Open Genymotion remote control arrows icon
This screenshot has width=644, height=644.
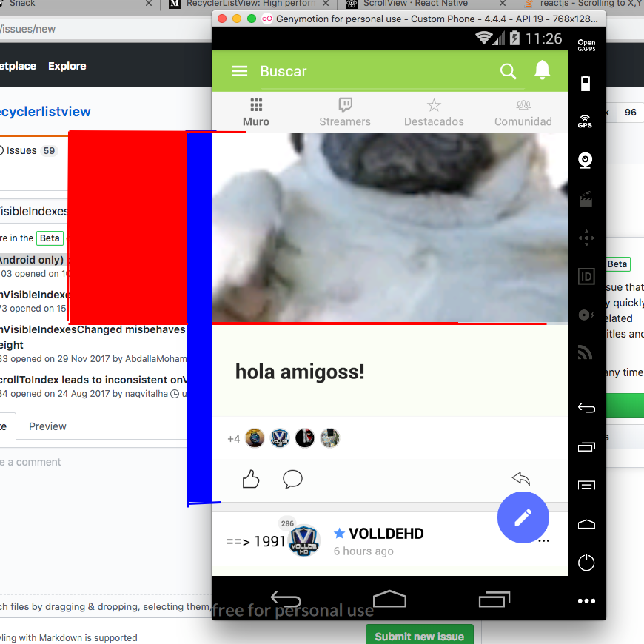click(586, 238)
